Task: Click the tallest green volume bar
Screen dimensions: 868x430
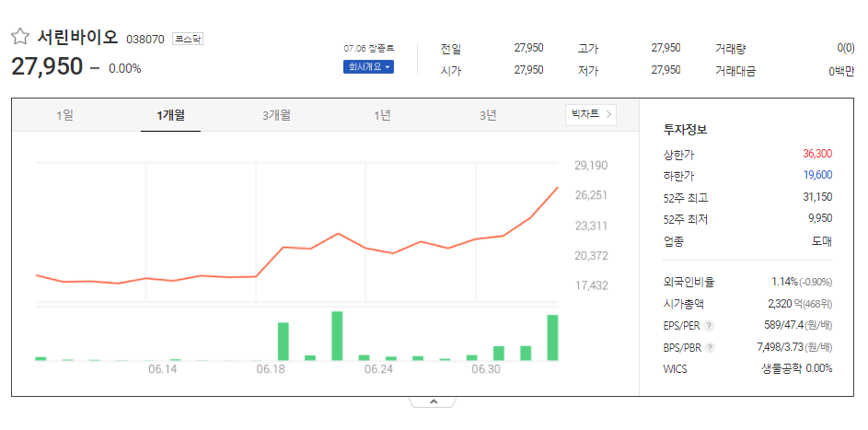Action: (x=337, y=336)
